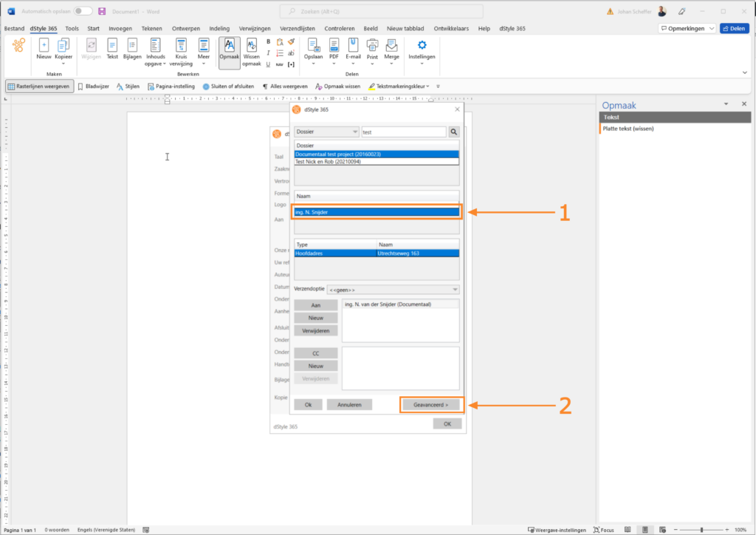756x535 pixels.
Task: Apply bold with the B icon
Action: [x=269, y=42]
